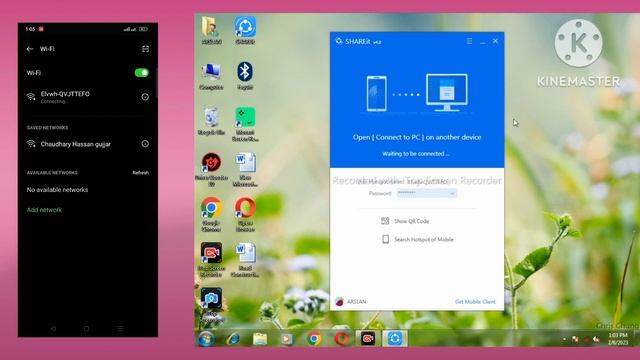
Task: Open the user folder icon on the desktop
Action: [211, 30]
